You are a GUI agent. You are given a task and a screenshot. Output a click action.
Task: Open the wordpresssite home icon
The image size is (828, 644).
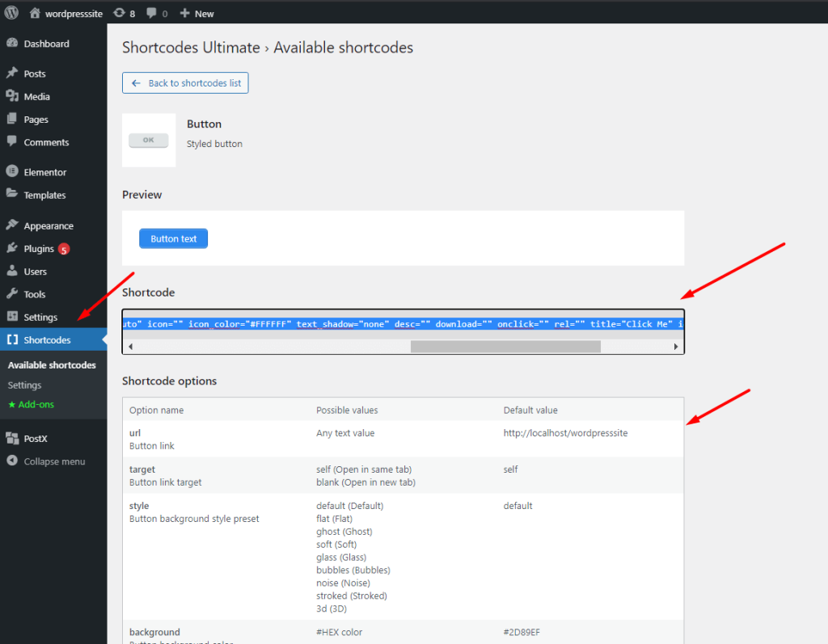pos(35,13)
